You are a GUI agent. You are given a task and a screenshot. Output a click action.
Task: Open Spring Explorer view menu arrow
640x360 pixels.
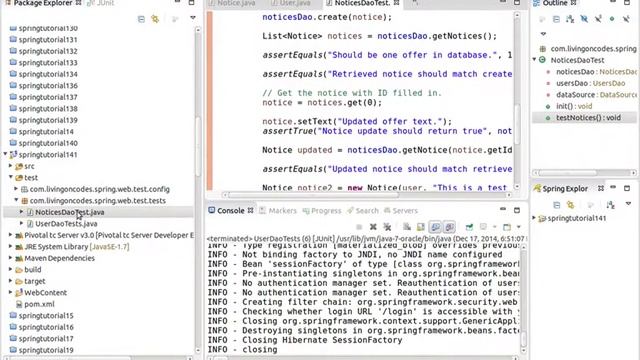pyautogui.click(x=628, y=204)
